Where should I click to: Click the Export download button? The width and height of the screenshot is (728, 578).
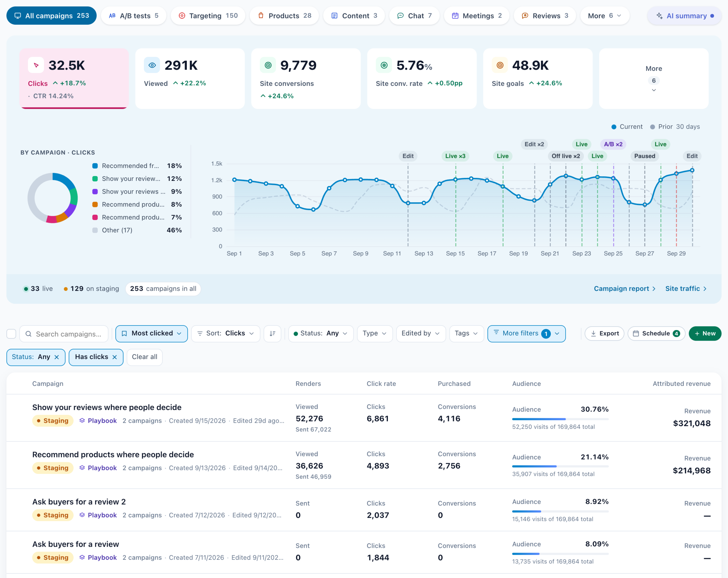pyautogui.click(x=604, y=333)
